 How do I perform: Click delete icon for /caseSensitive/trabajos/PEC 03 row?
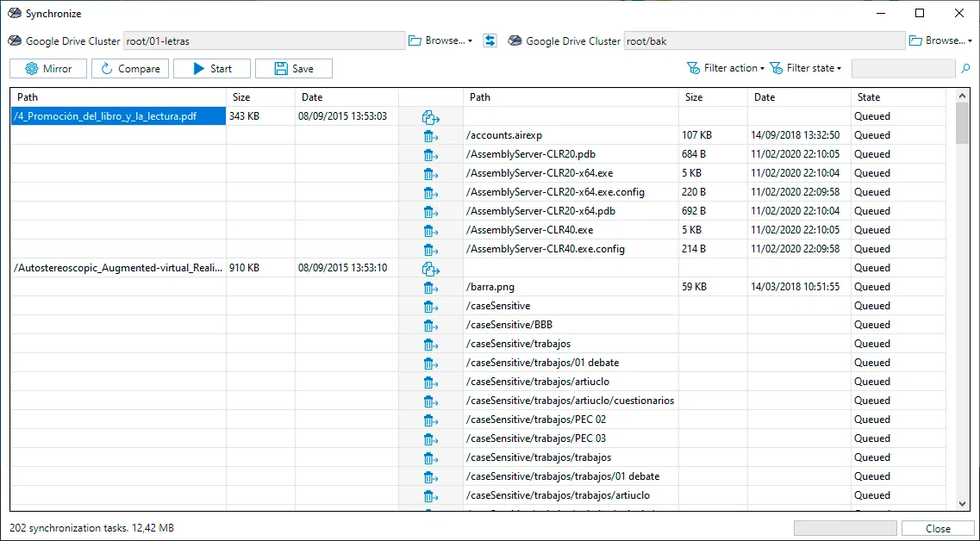(431, 439)
